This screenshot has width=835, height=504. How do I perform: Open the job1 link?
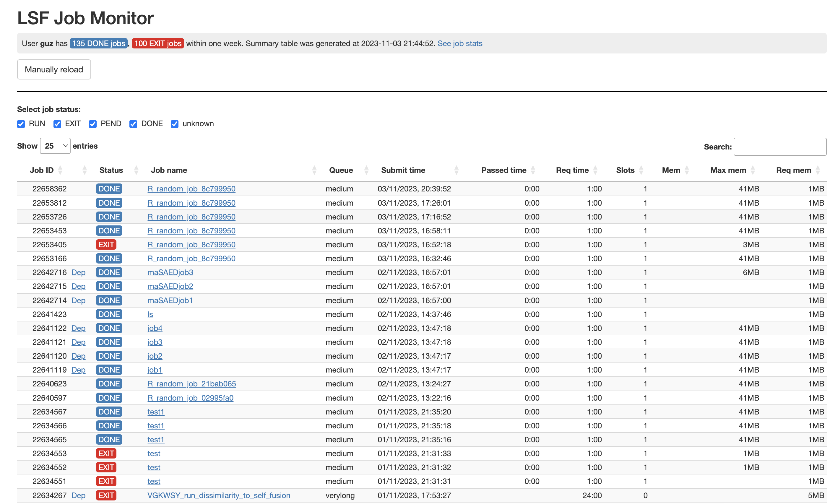pos(155,370)
